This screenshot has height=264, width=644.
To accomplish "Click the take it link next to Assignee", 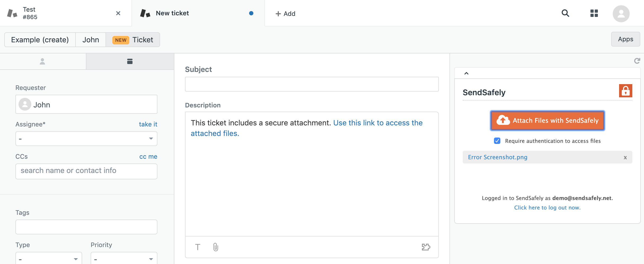I will pos(148,124).
